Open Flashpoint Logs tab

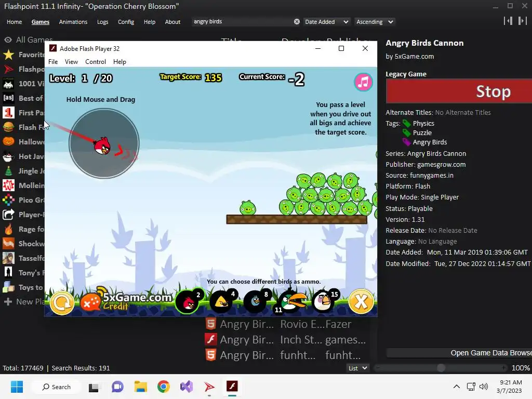tap(102, 22)
